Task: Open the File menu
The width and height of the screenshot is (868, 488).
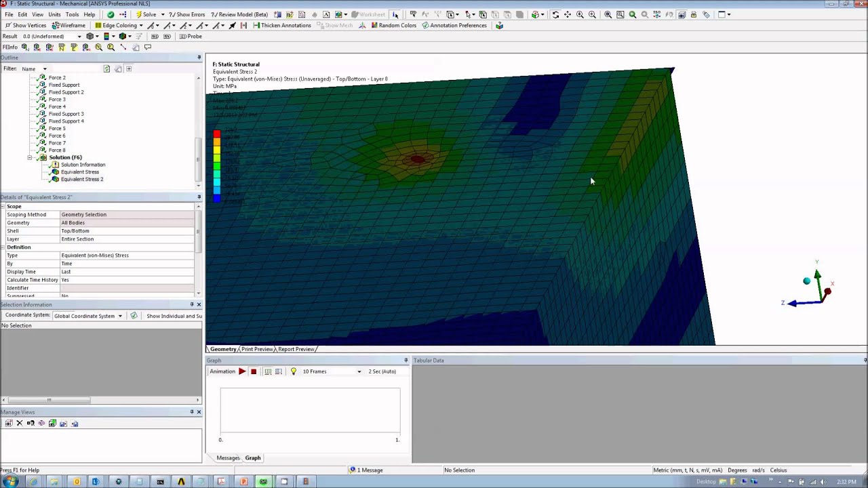Action: 9,14
